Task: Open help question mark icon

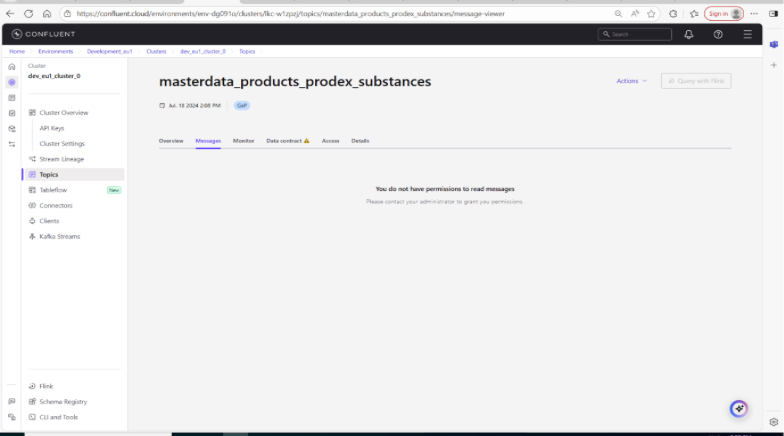Action: point(718,34)
